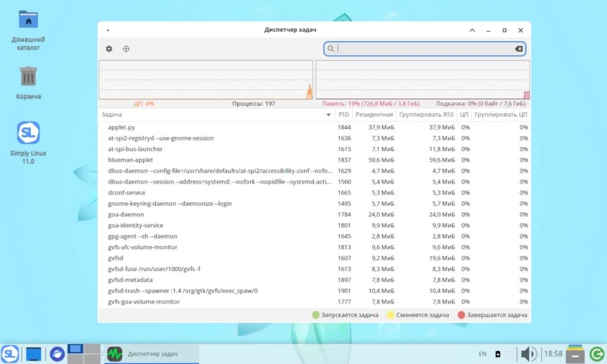Click red Завершается задача legend dot
The image size is (607, 364).
click(x=461, y=315)
